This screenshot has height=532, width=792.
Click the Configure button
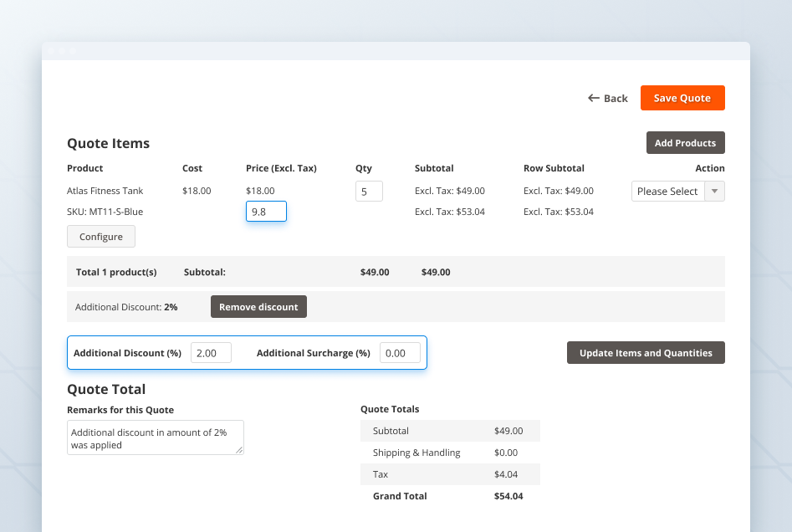pyautogui.click(x=101, y=237)
